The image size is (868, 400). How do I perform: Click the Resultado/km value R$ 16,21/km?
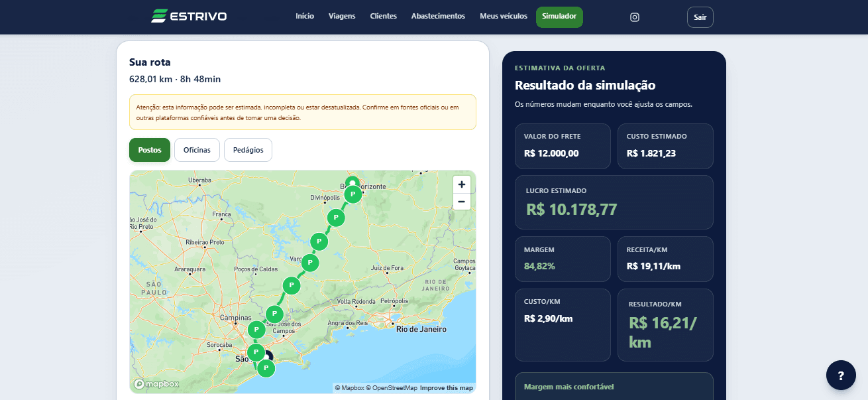pyautogui.click(x=663, y=332)
